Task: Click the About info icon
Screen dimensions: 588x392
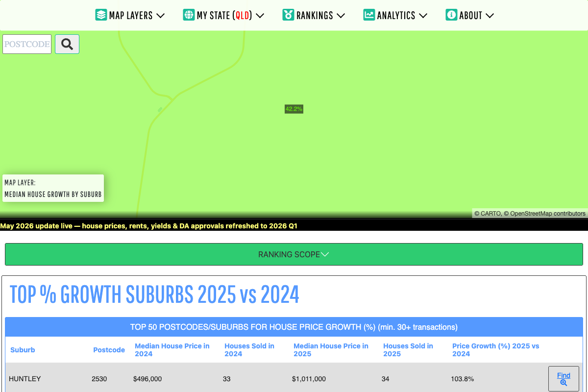Action: click(x=451, y=15)
